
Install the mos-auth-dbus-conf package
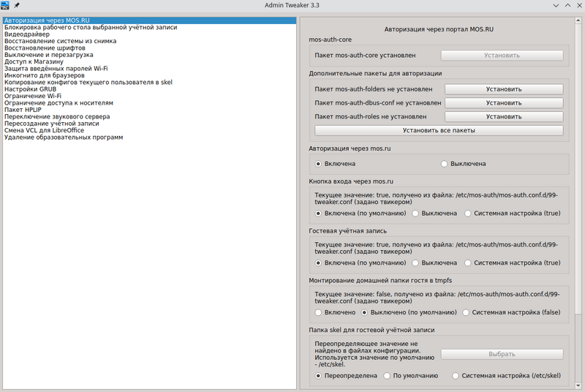[504, 103]
